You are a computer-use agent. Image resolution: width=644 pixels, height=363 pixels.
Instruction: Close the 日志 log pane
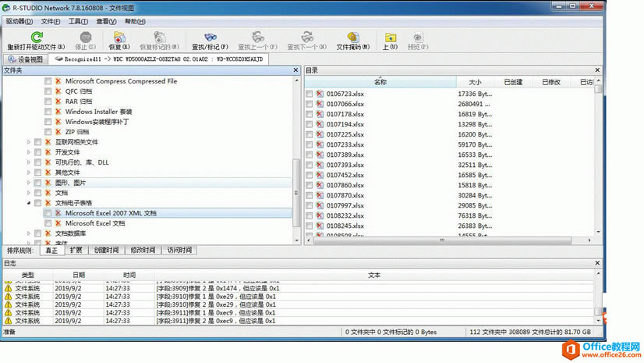[x=597, y=263]
